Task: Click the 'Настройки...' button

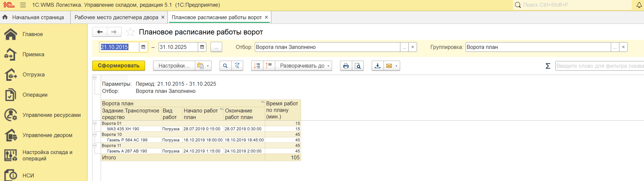Action: pyautogui.click(x=174, y=66)
